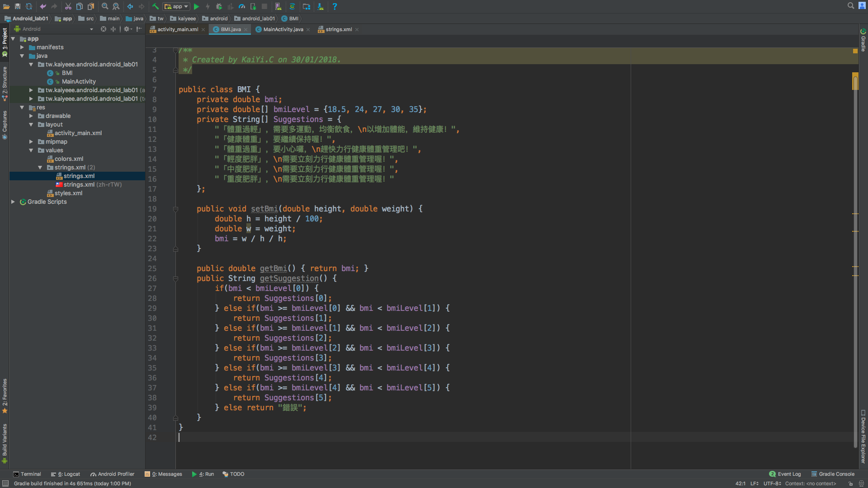The image size is (868, 488).
Task: Open the AVD Manager icon
Action: tap(278, 6)
